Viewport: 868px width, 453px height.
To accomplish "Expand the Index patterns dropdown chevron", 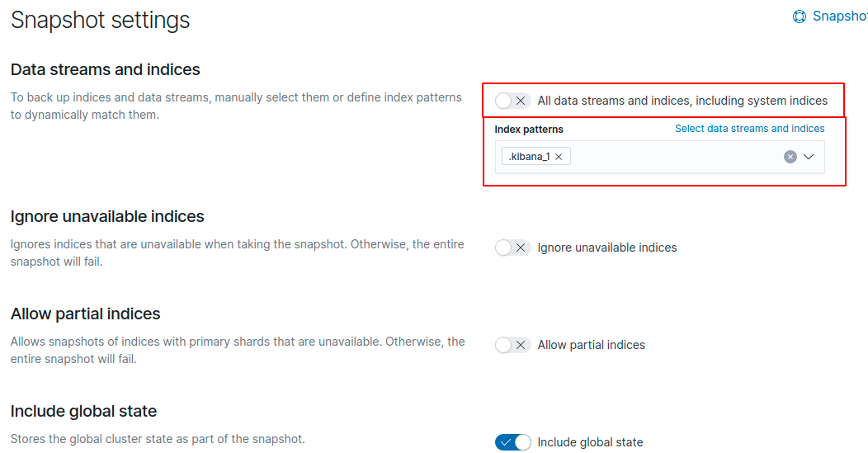I will [809, 157].
